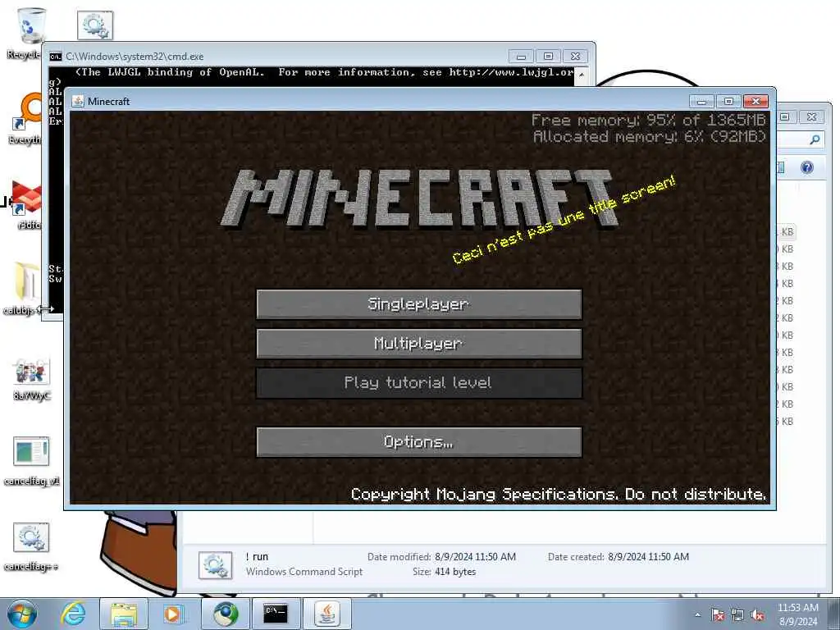Click Copyright Mojang text at bottom
The image size is (840, 630).
pos(558,494)
